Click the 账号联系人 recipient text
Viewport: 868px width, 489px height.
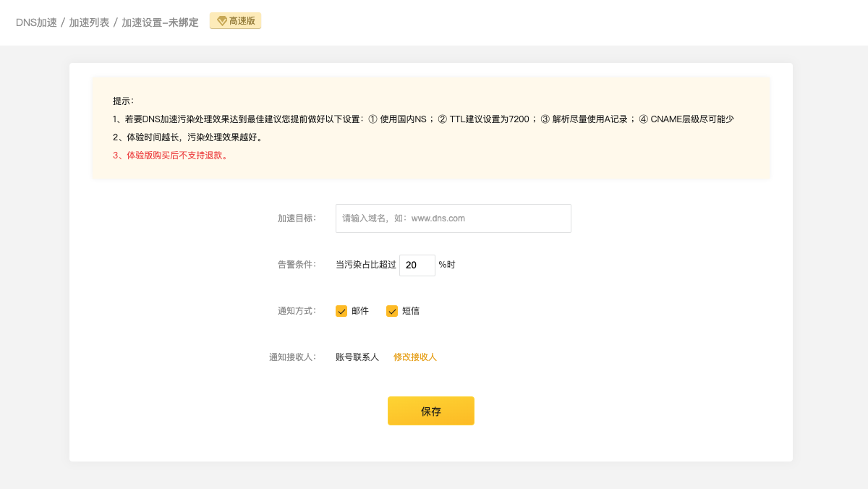point(357,357)
